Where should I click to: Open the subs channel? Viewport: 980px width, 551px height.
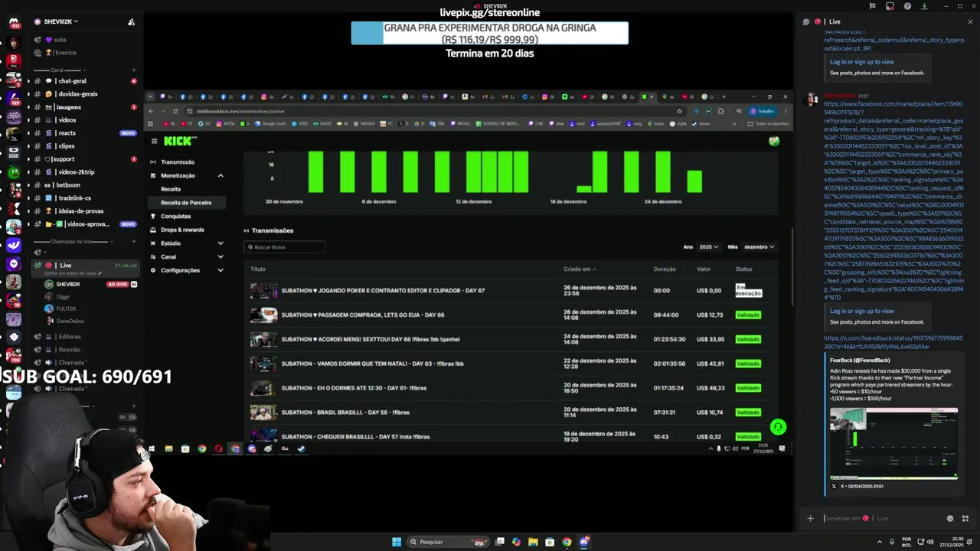tap(84, 40)
